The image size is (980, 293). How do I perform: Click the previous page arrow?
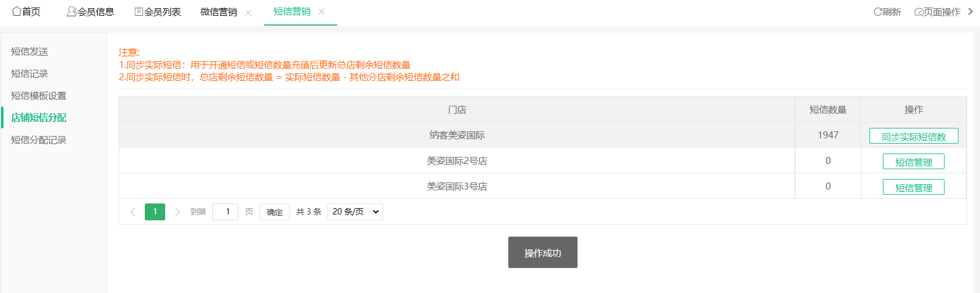tap(133, 212)
